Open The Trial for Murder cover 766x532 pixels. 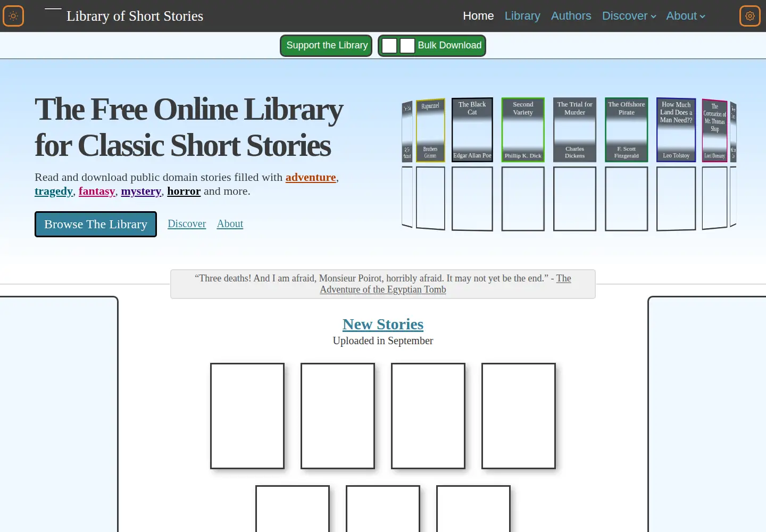(x=574, y=130)
